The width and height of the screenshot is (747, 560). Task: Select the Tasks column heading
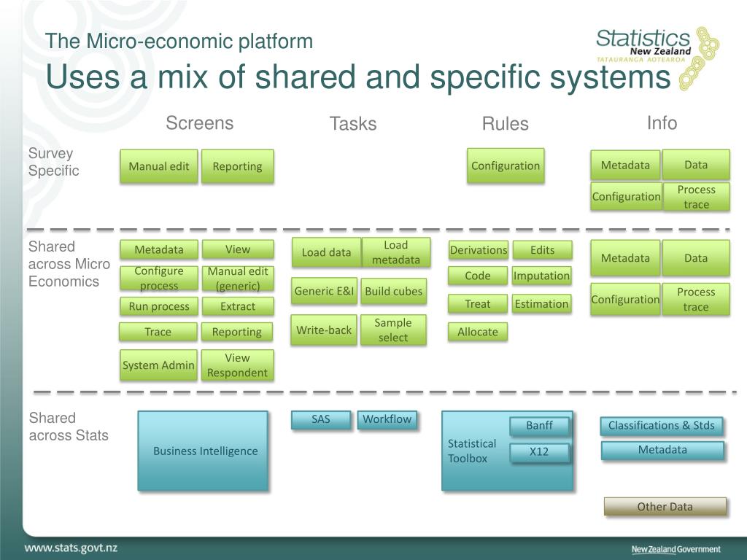pos(353,123)
